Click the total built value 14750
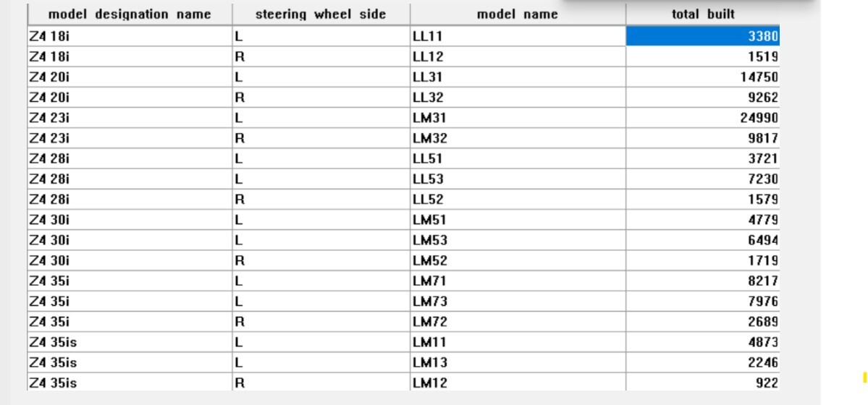868x405 pixels. [x=702, y=77]
